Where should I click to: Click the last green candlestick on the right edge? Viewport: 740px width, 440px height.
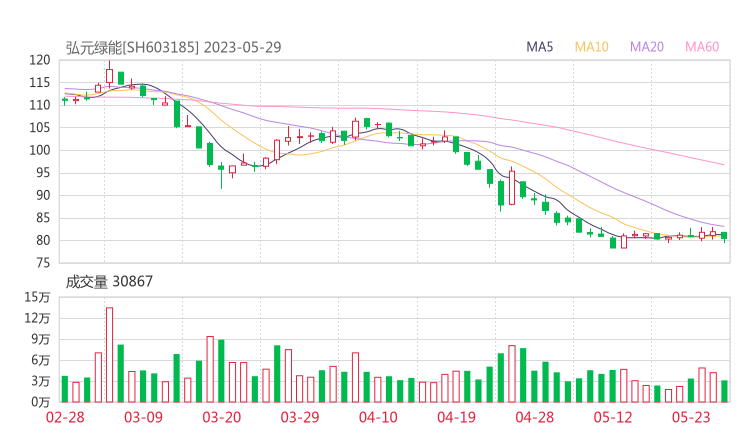pos(724,236)
